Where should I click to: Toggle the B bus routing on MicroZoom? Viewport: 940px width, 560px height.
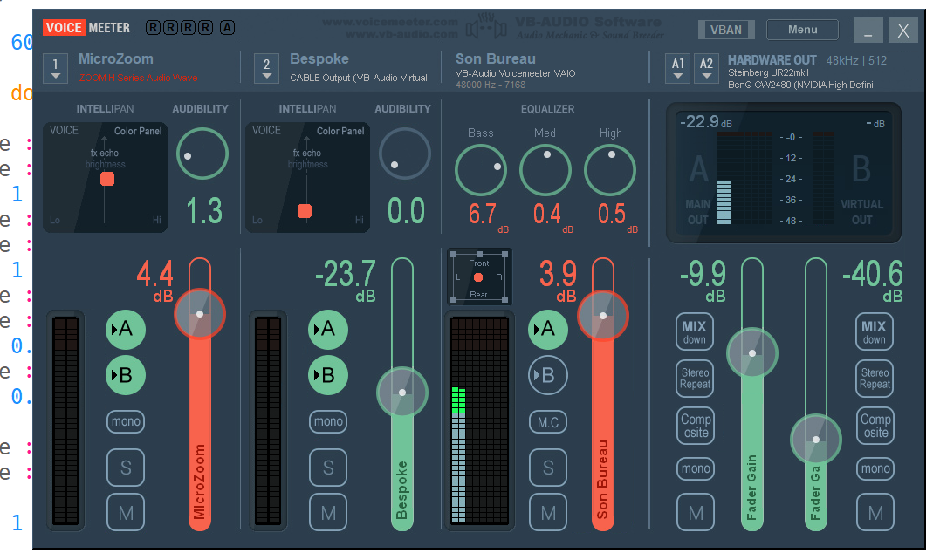click(x=126, y=375)
